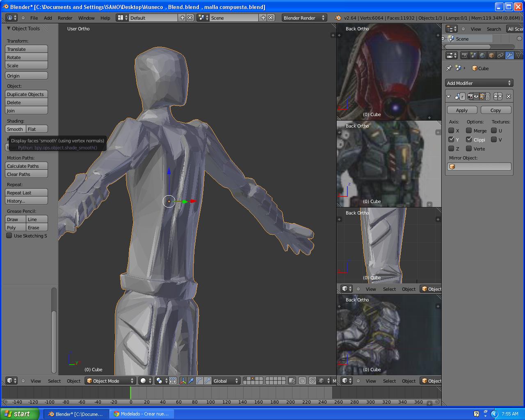Enable the X axis checkbox

451,130
